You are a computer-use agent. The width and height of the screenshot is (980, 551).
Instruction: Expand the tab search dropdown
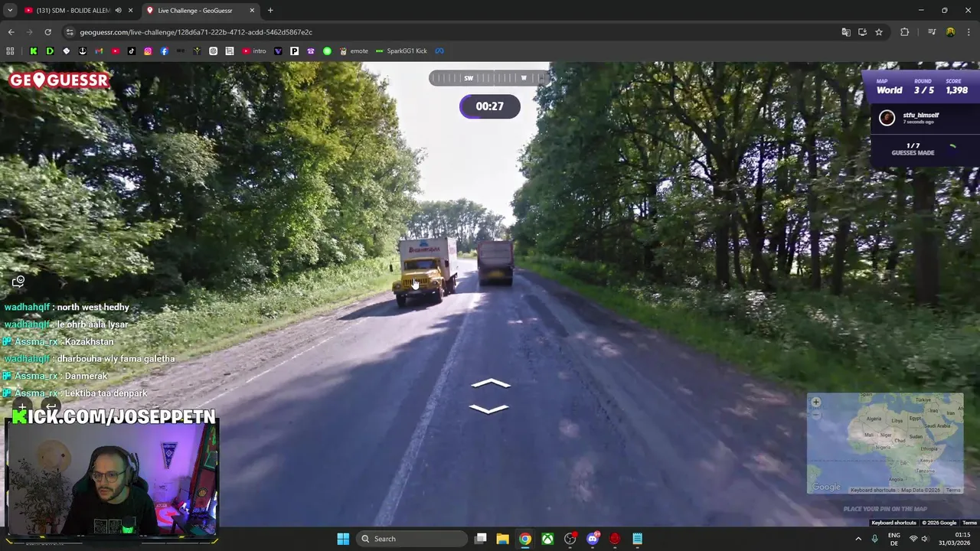tap(10, 11)
